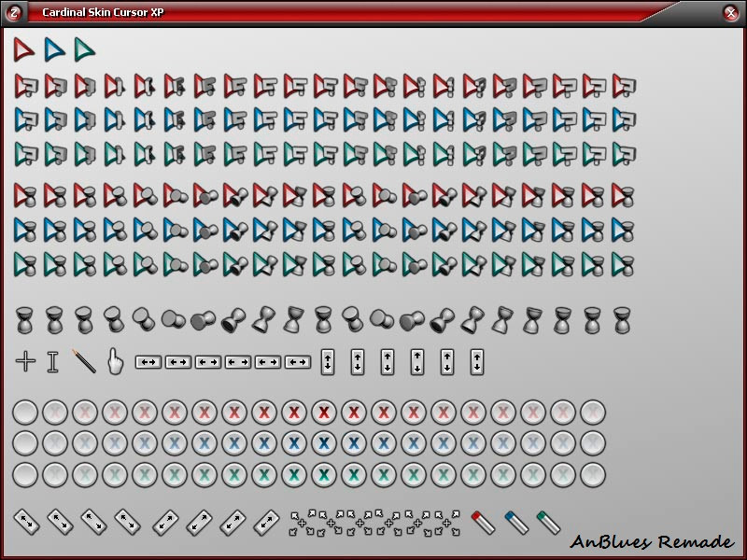Click the first red help-select arrow with question mark
The image size is (747, 560).
[26, 86]
